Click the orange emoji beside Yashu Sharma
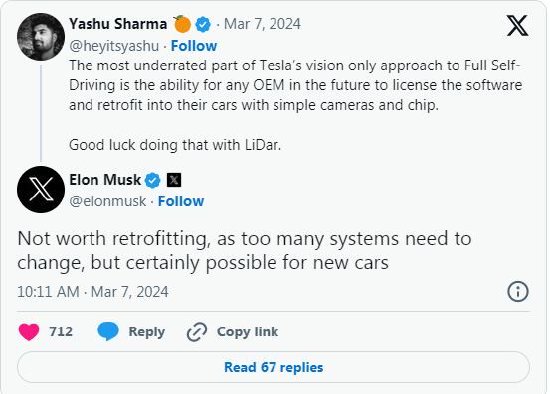Image resolution: width=550 pixels, height=394 pixels. 182,24
